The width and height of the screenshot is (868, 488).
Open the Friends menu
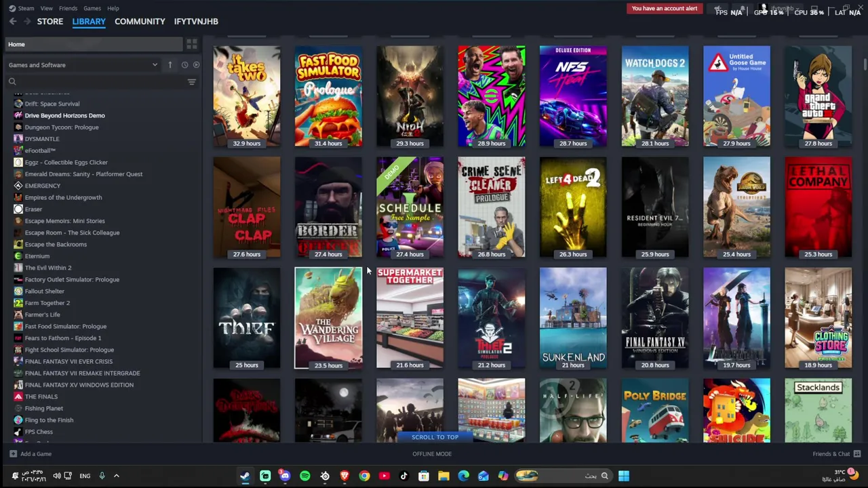tap(68, 8)
